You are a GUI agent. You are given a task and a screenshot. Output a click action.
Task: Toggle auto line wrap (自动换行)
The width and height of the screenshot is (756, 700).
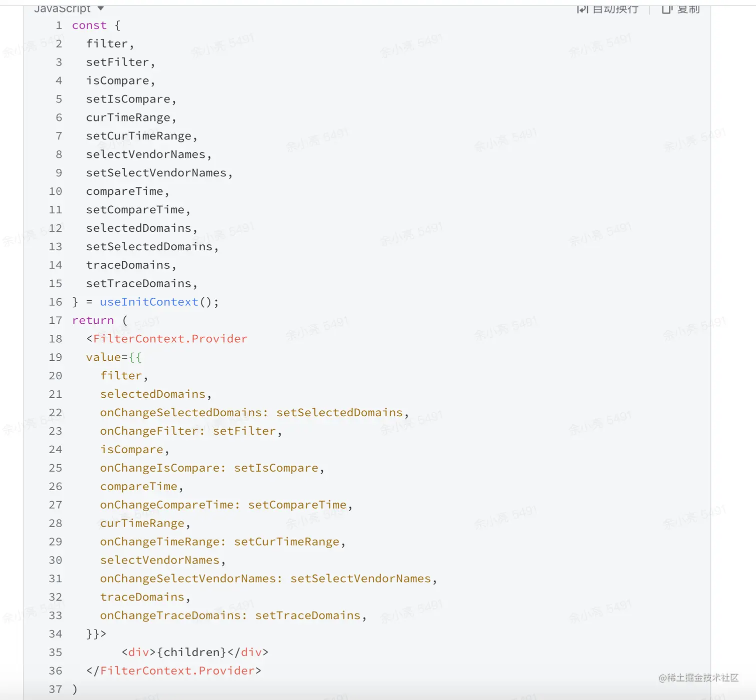[607, 9]
